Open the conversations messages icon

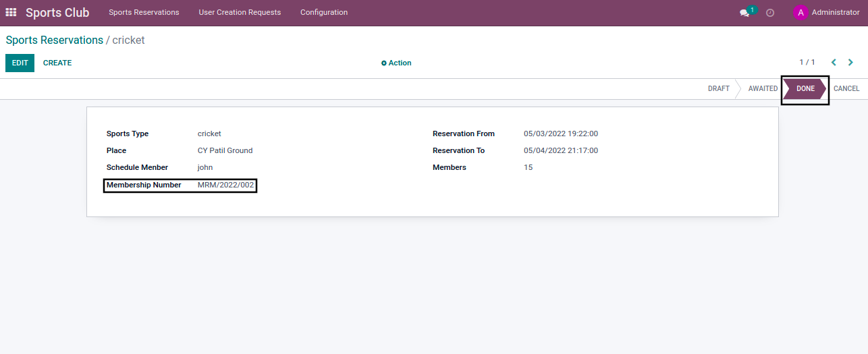(x=744, y=13)
